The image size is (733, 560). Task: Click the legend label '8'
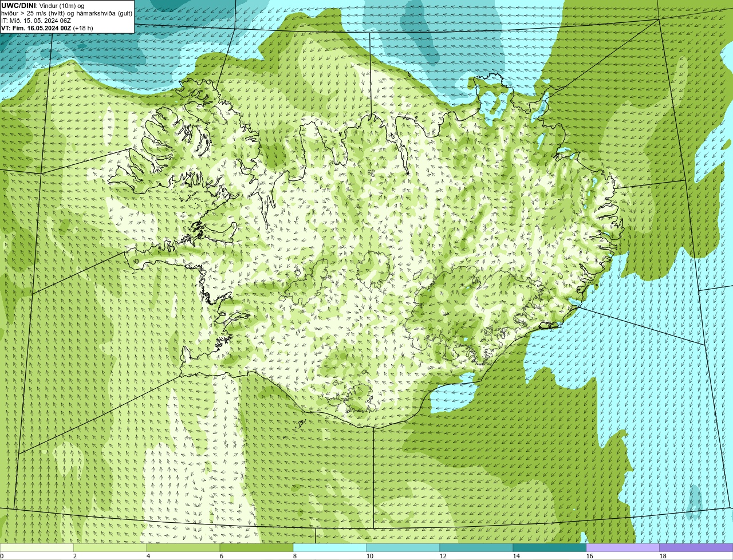(295, 556)
